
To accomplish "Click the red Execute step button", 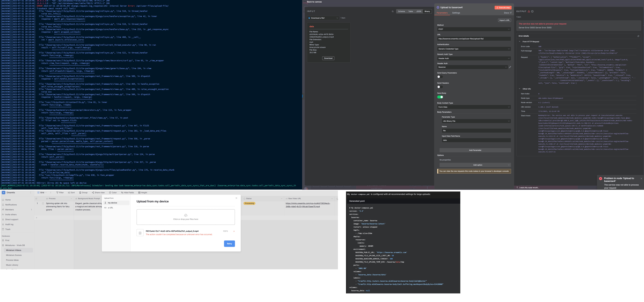I will [503, 8].
